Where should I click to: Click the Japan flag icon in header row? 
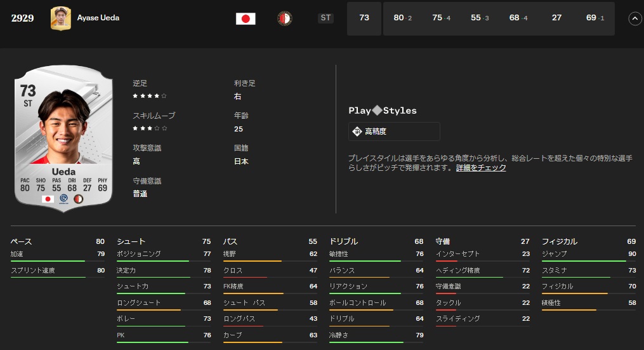click(x=246, y=18)
